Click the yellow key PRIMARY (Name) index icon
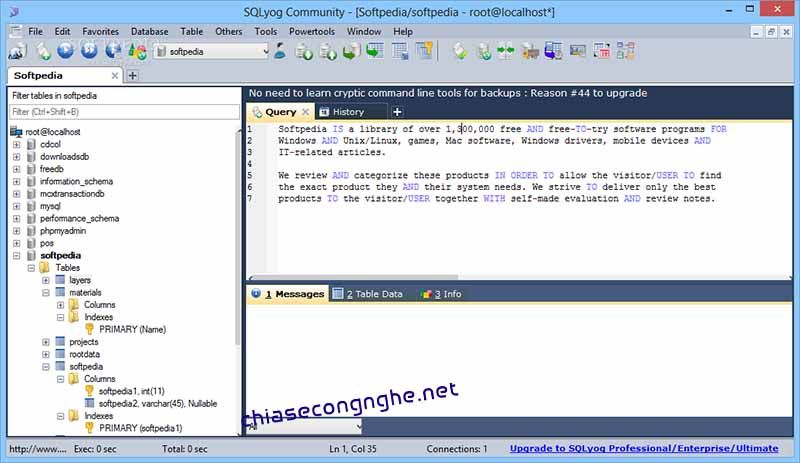Viewport: 800px width, 463px height. tap(89, 328)
